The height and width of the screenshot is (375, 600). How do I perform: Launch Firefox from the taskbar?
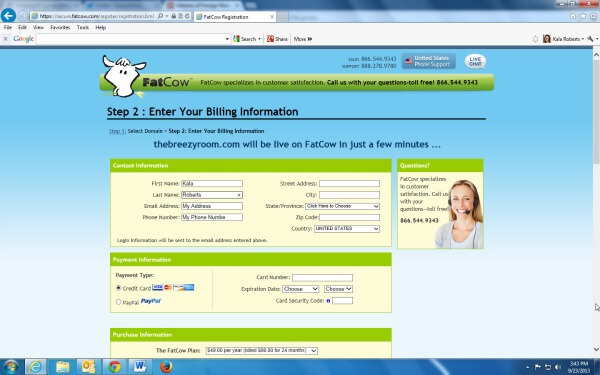166,367
